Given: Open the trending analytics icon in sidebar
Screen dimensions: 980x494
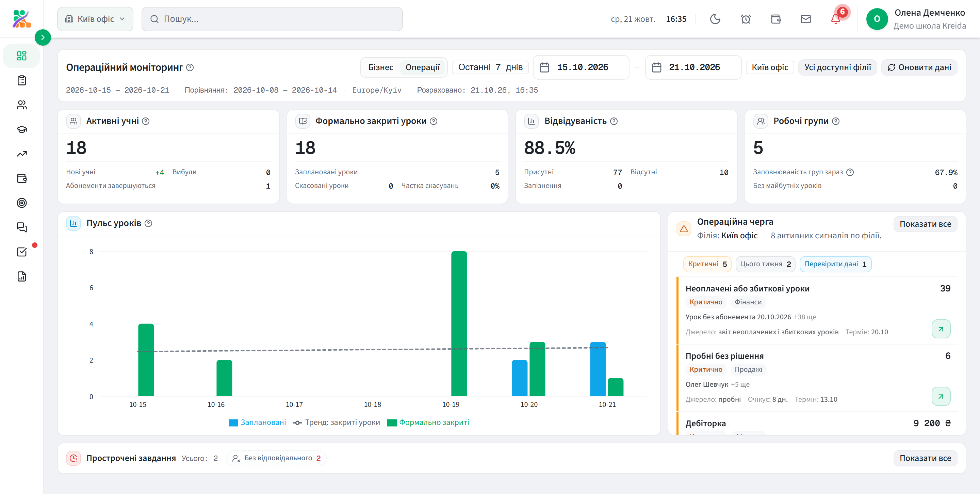Looking at the screenshot, I should pyautogui.click(x=22, y=154).
